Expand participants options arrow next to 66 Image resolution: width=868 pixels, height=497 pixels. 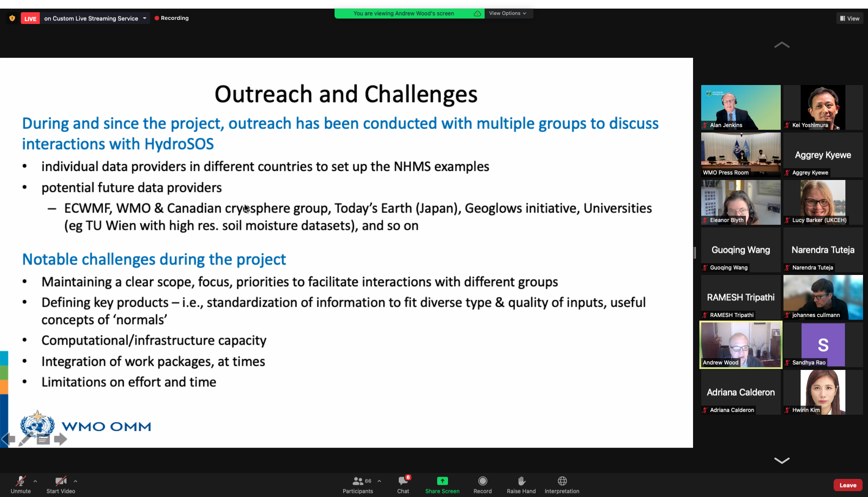379,481
